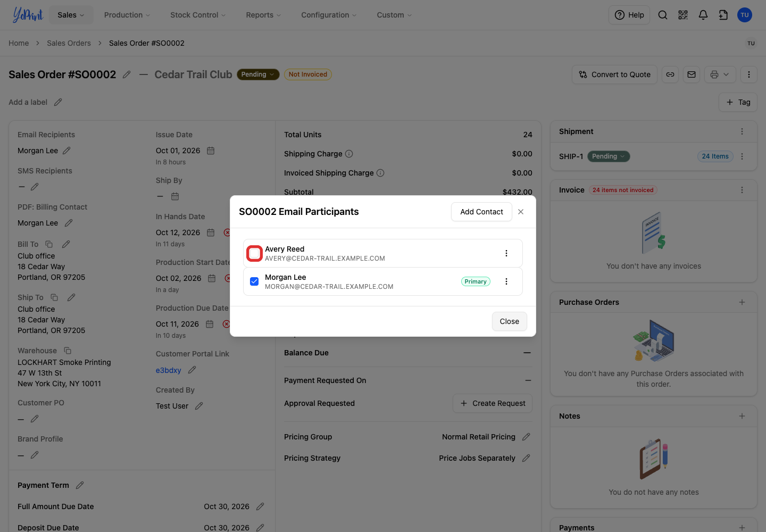The height and width of the screenshot is (532, 766).
Task: Edit the Add a label pencil
Action: 58,102
